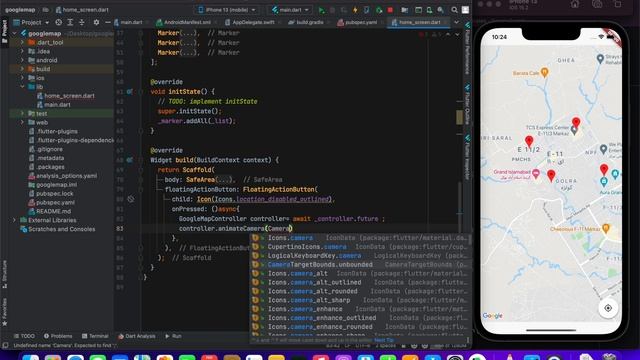This screenshot has width=640, height=360.
Task: Expand all icon in Project panel header
Action: 70,22
